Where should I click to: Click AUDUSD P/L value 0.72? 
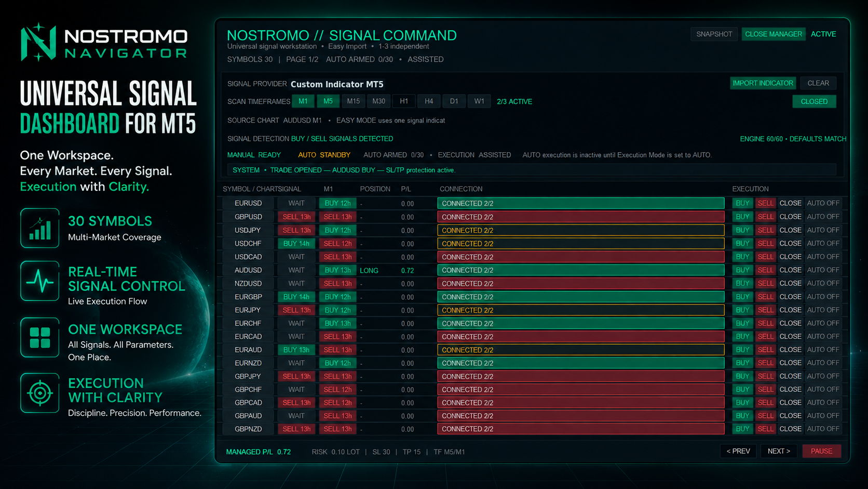click(408, 271)
